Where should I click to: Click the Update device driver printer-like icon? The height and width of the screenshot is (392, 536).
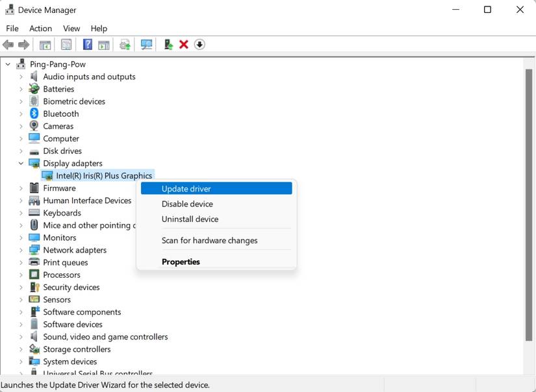(125, 44)
